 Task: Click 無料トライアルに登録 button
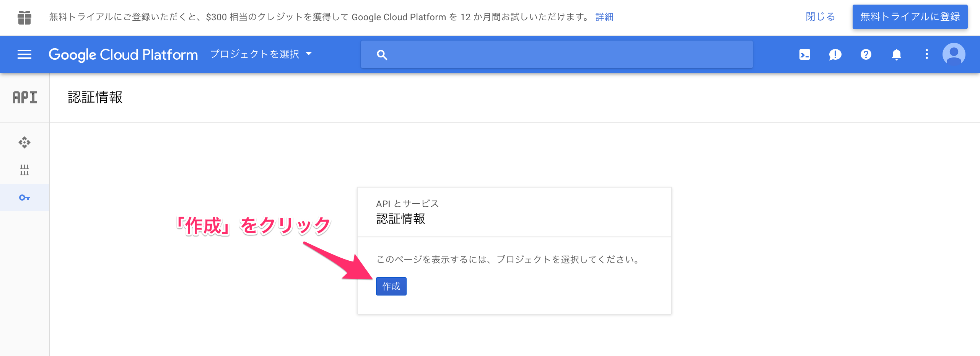point(910,17)
